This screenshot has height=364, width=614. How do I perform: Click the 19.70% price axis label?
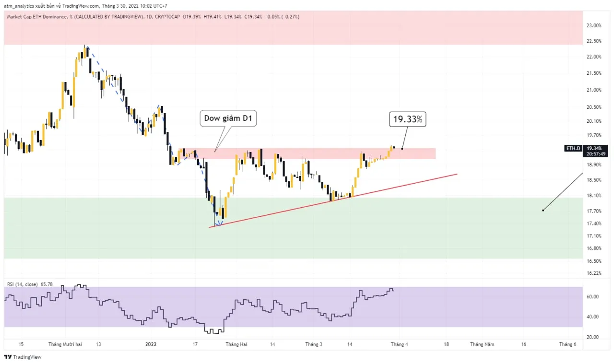click(x=594, y=135)
